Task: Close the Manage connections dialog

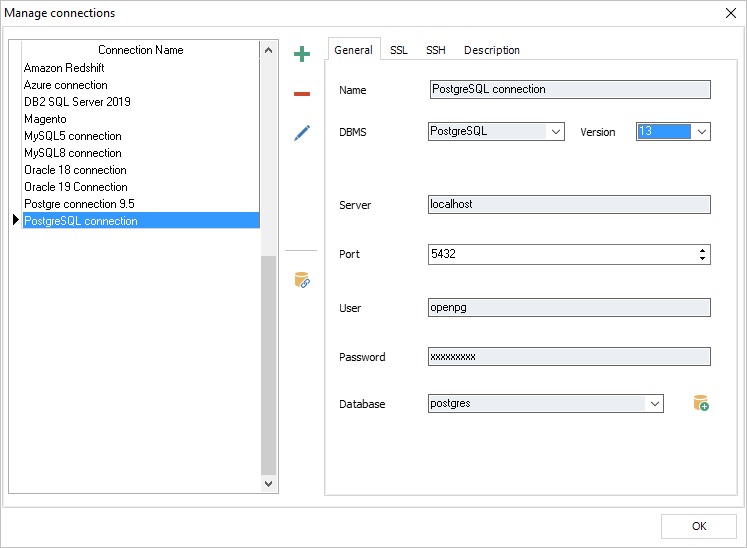Action: tap(730, 13)
